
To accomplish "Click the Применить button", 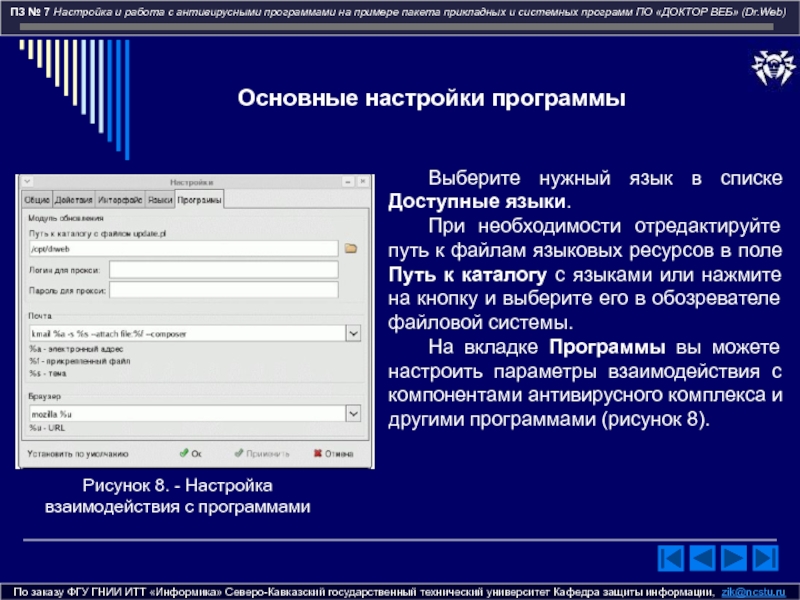I will point(262,453).
